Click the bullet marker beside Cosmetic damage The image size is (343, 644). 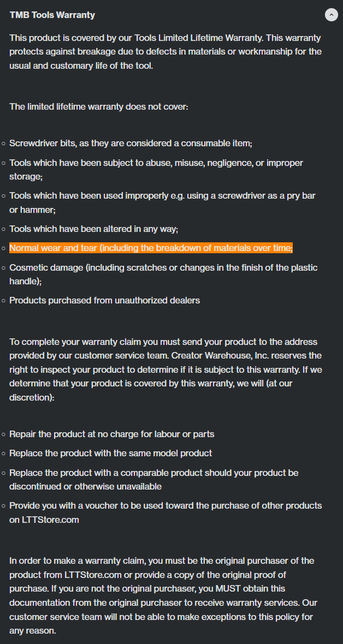[4, 268]
